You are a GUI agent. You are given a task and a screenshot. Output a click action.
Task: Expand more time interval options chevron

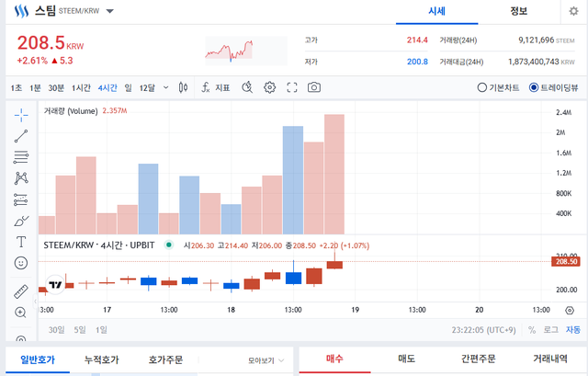(x=165, y=87)
